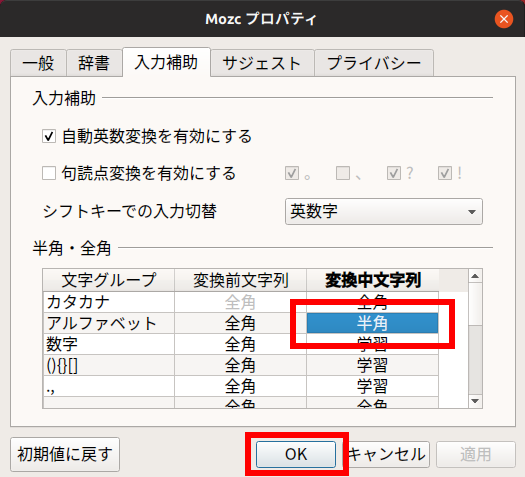This screenshot has height=477, width=525.
Task: Click the 変換前文字列 column header
Action: point(240,280)
